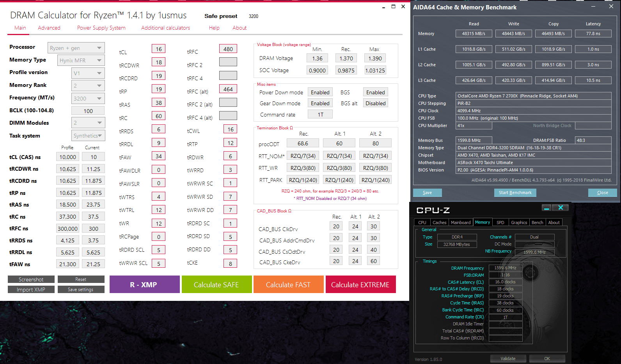Click the Power Down mode Enabled field
621x364 pixels.
click(x=320, y=92)
